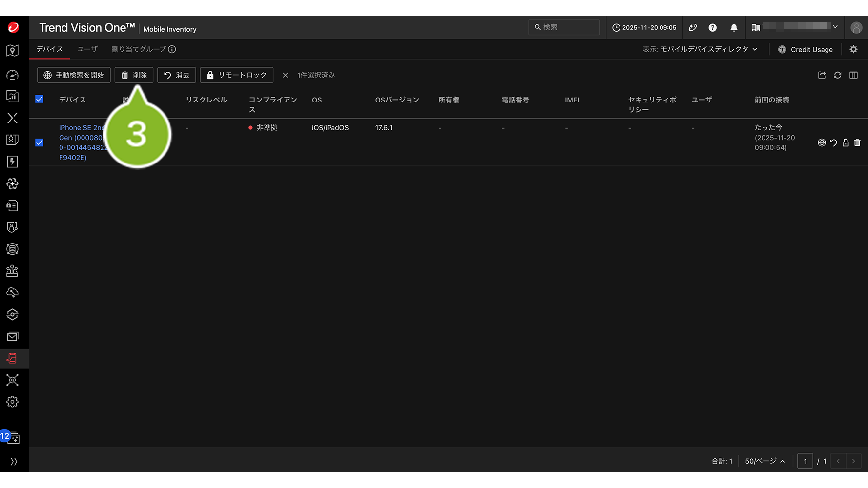
Task: Switch to the 割り当てグループ tab
Action: (139, 49)
